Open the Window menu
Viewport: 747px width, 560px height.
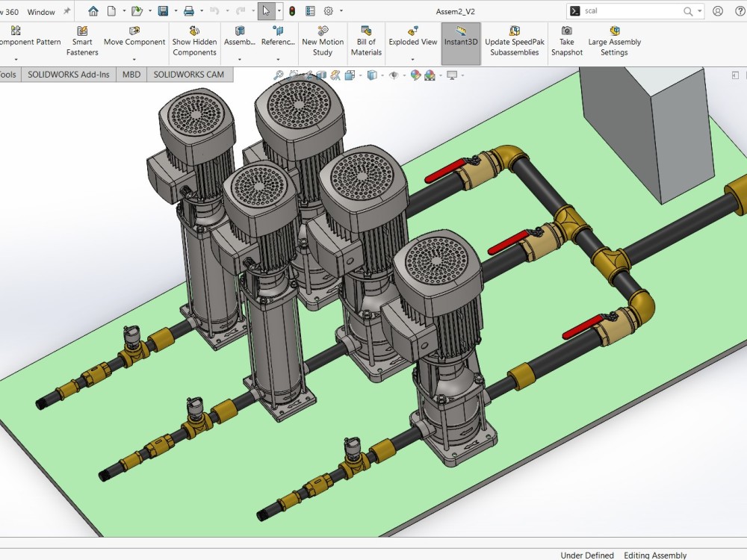[x=42, y=11]
